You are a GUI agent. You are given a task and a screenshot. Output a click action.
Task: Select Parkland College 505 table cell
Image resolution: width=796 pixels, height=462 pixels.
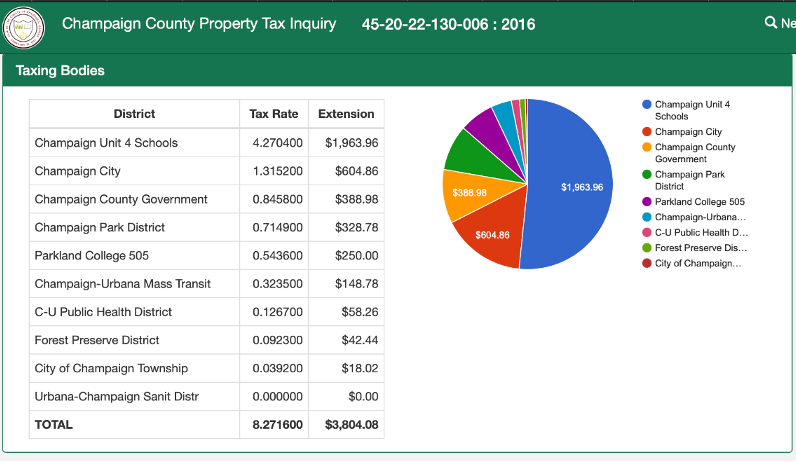(134, 255)
